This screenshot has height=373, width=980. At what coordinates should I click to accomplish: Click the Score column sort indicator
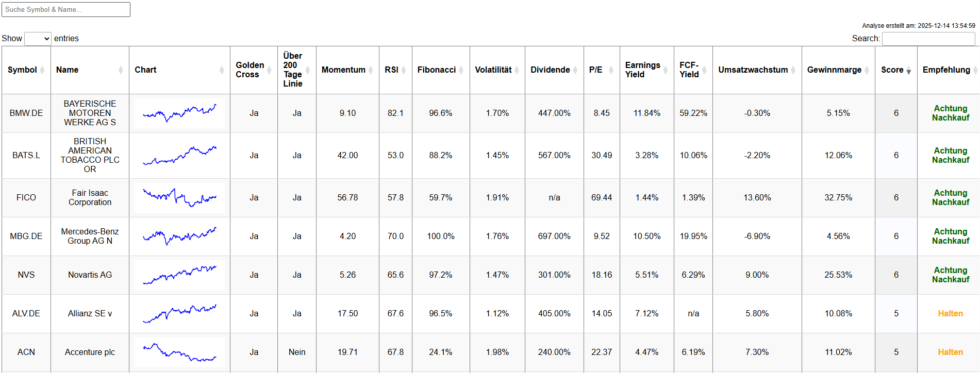[x=908, y=71]
